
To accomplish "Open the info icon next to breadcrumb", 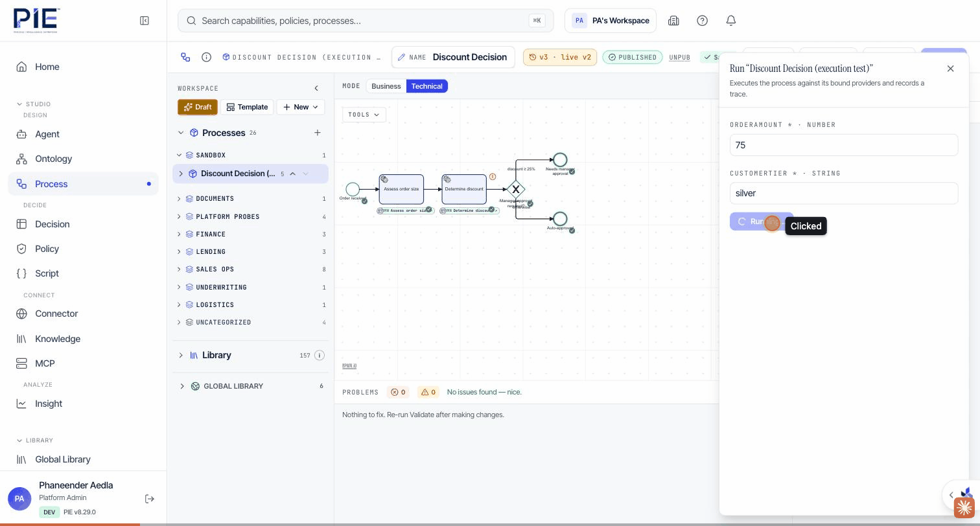I will pos(206,57).
